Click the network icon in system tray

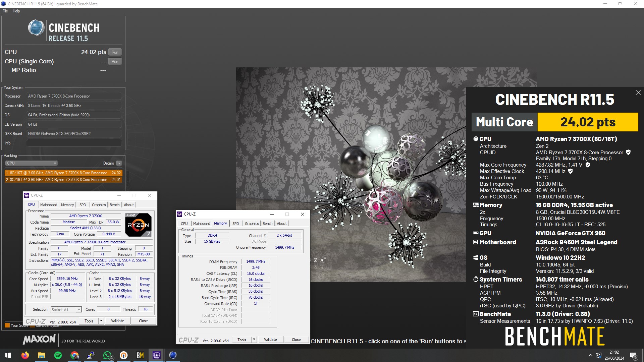tap(599, 355)
